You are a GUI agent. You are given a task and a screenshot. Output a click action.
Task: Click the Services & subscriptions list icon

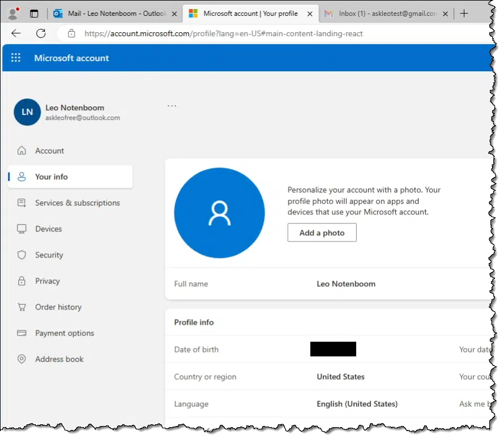(22, 203)
